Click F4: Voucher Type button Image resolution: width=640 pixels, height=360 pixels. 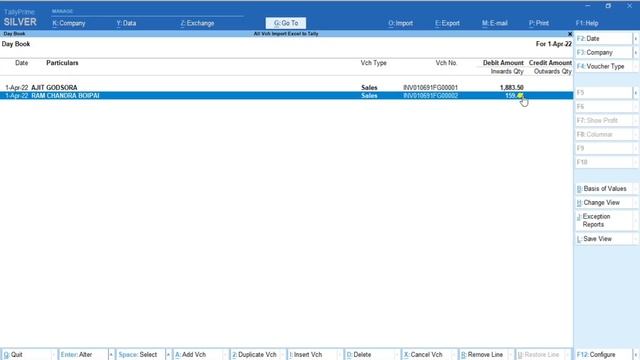click(x=603, y=66)
